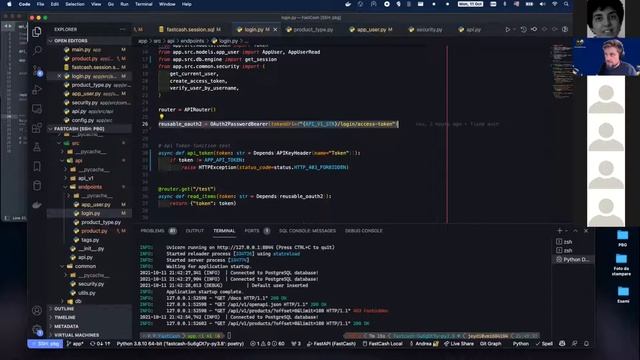The image size is (640, 360).
Task: Click the git sync status indicator
Action: pyautogui.click(x=100, y=344)
